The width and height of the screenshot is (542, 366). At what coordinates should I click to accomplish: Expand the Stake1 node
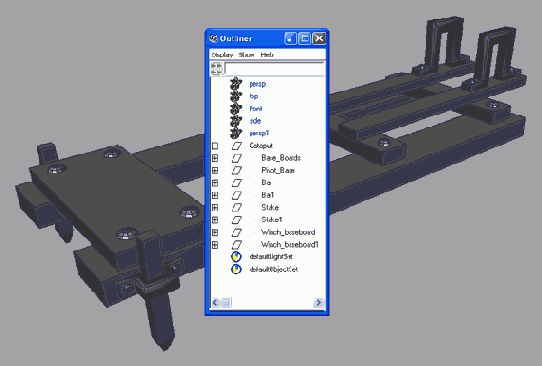click(215, 220)
